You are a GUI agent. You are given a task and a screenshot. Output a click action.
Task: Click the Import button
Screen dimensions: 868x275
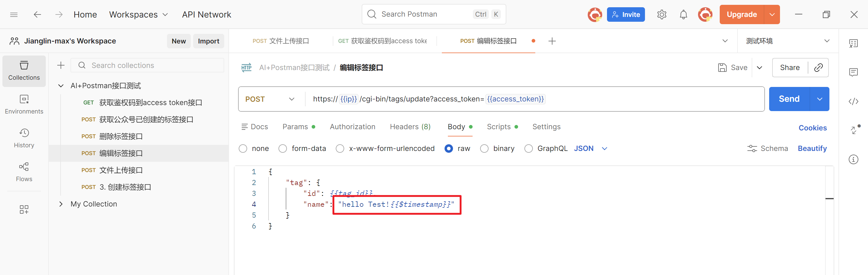[208, 41]
